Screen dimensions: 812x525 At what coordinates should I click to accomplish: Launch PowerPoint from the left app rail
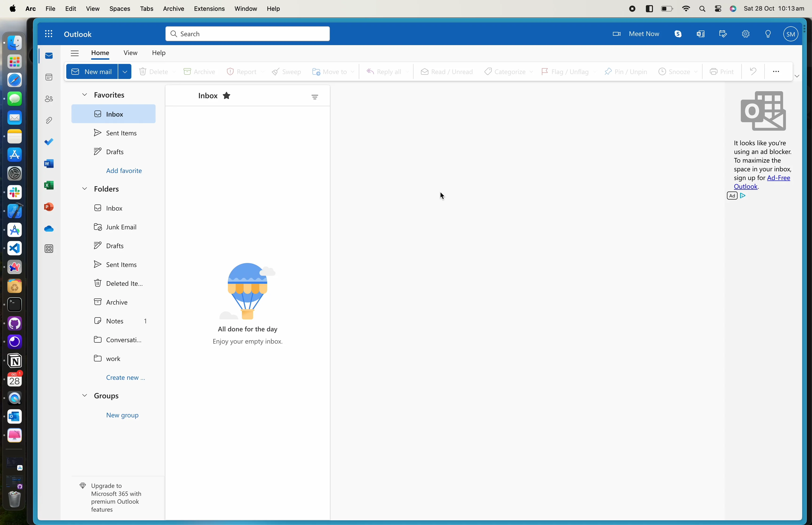click(49, 207)
